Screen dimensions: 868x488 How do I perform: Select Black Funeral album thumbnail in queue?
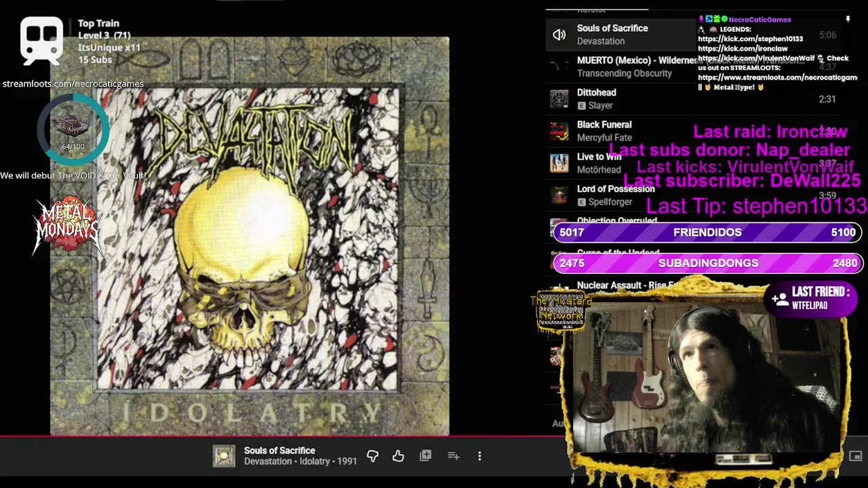559,131
